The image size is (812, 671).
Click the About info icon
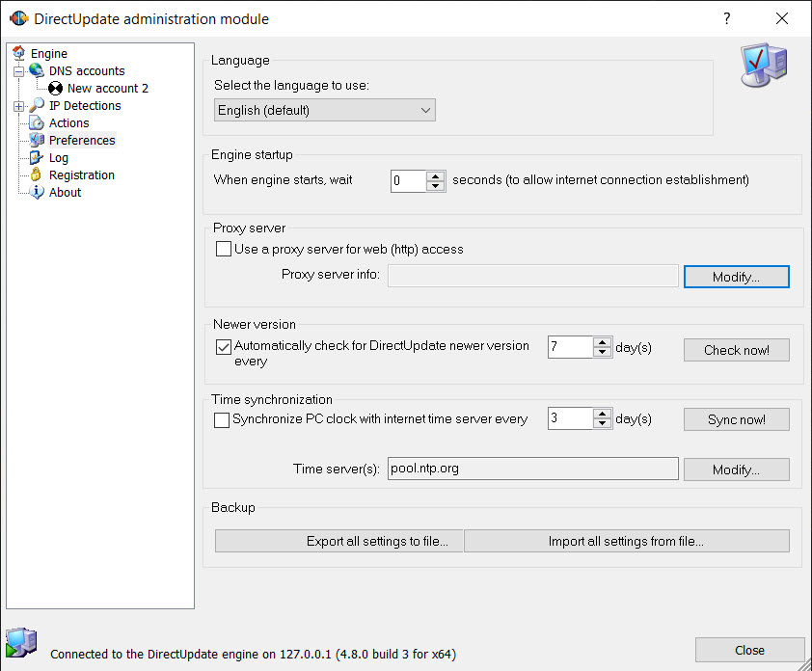click(37, 192)
